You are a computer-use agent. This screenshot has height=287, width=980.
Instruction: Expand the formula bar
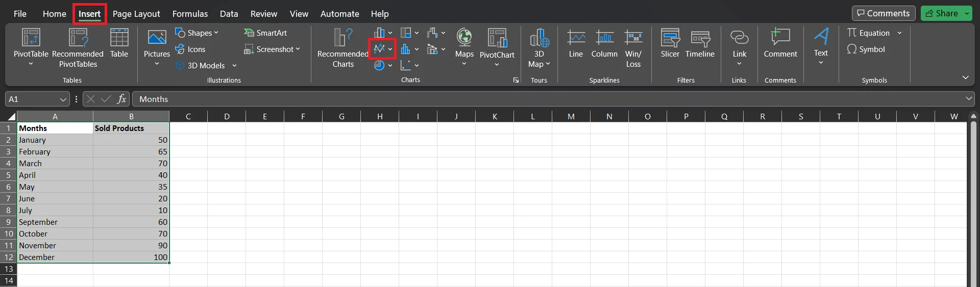969,99
